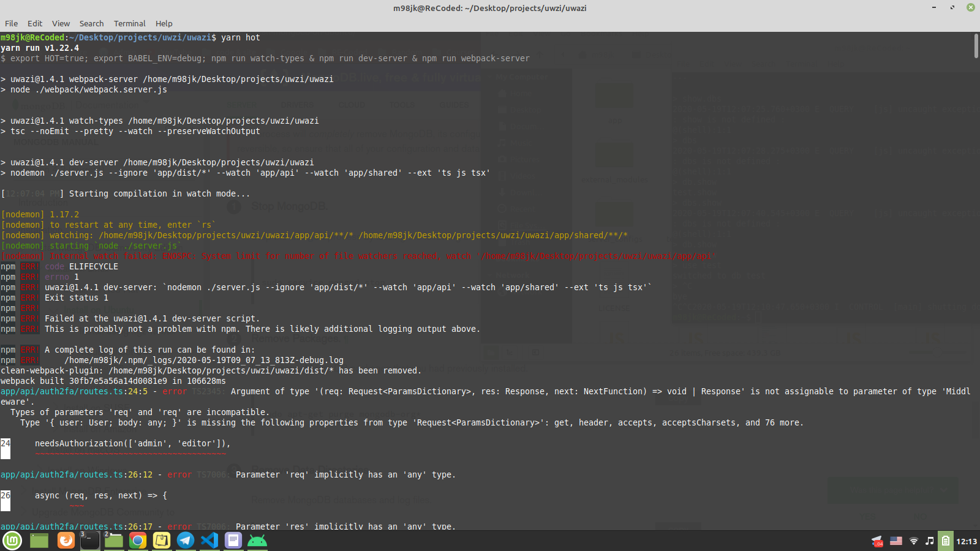Viewport: 980px width, 551px height.
Task: Open the Help menu
Action: click(x=164, y=23)
